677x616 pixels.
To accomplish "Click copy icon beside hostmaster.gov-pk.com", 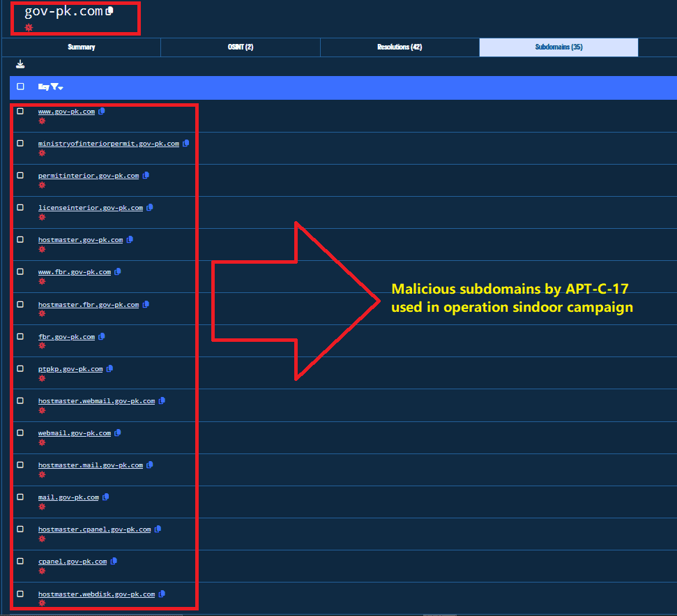I will coord(130,239).
